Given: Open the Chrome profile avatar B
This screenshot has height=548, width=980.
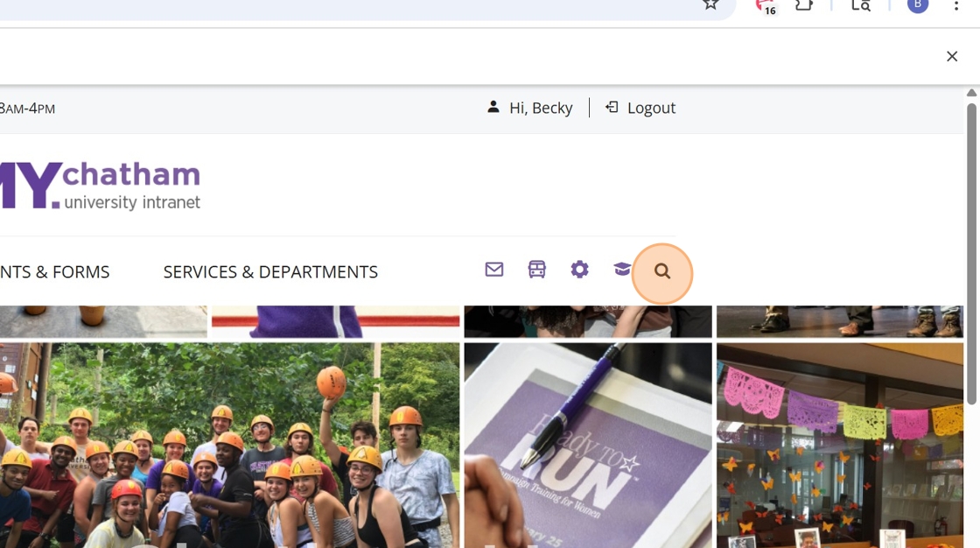Looking at the screenshot, I should click(x=918, y=5).
